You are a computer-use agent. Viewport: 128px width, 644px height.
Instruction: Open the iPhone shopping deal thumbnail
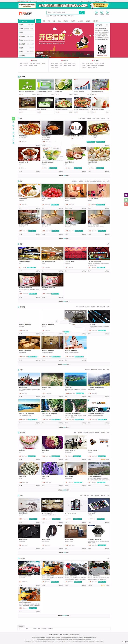(75, 505)
